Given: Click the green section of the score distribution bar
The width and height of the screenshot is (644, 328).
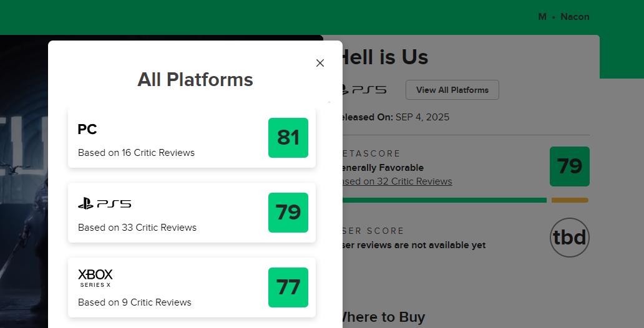Looking at the screenshot, I should tap(443, 200).
